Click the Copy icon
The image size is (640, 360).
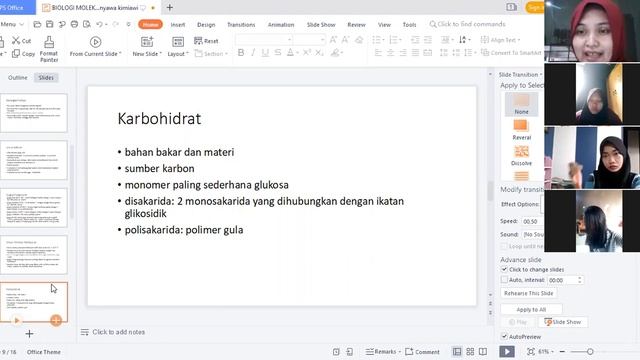click(x=16, y=53)
